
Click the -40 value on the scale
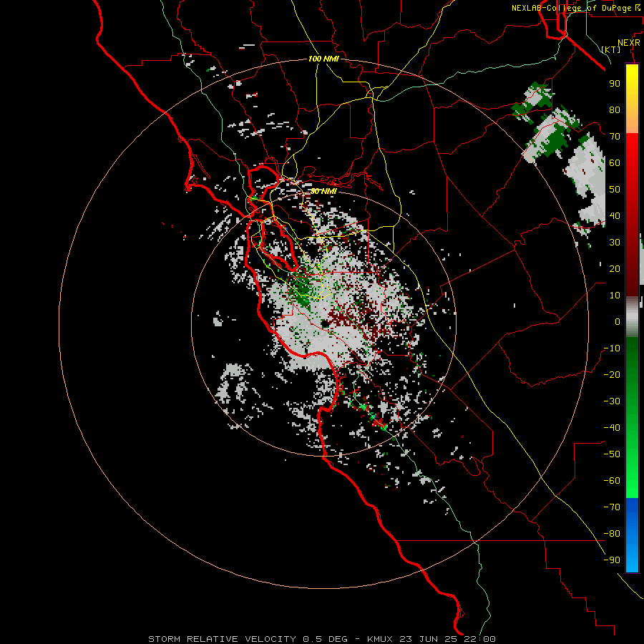[x=612, y=428]
